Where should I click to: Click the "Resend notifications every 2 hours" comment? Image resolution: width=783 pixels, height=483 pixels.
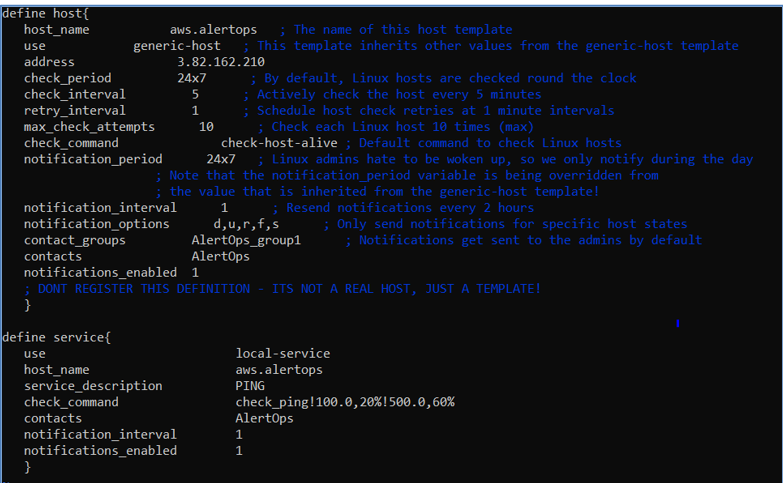410,208
